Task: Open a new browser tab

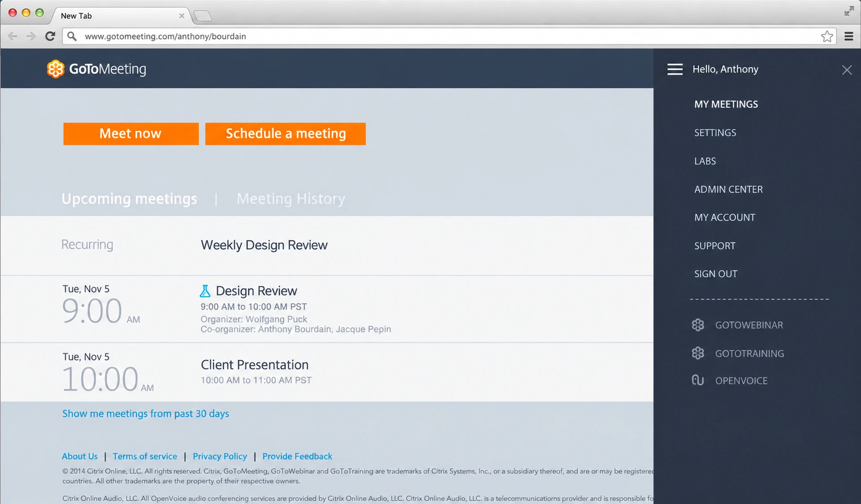Action: [x=203, y=16]
